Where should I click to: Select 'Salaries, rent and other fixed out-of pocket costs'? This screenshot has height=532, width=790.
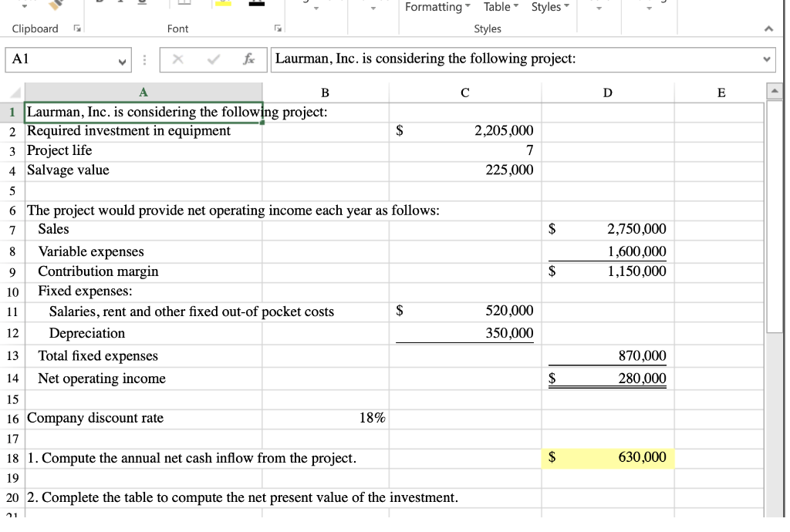(x=143, y=312)
